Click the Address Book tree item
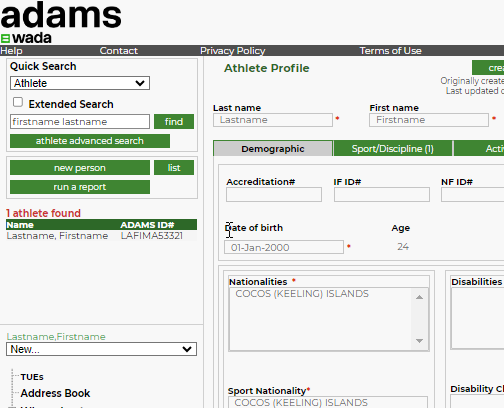Image resolution: width=504 pixels, height=408 pixels. (x=55, y=393)
